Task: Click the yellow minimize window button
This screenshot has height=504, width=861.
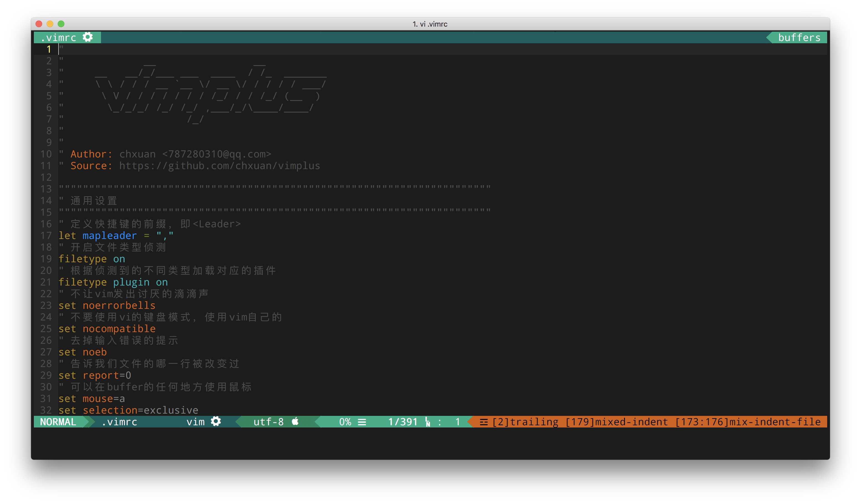Action: click(50, 24)
